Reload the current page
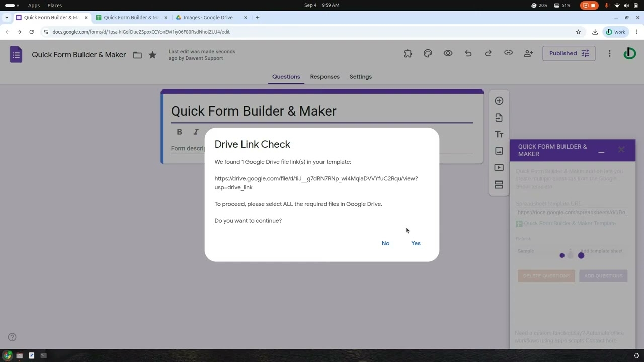 (x=31, y=32)
